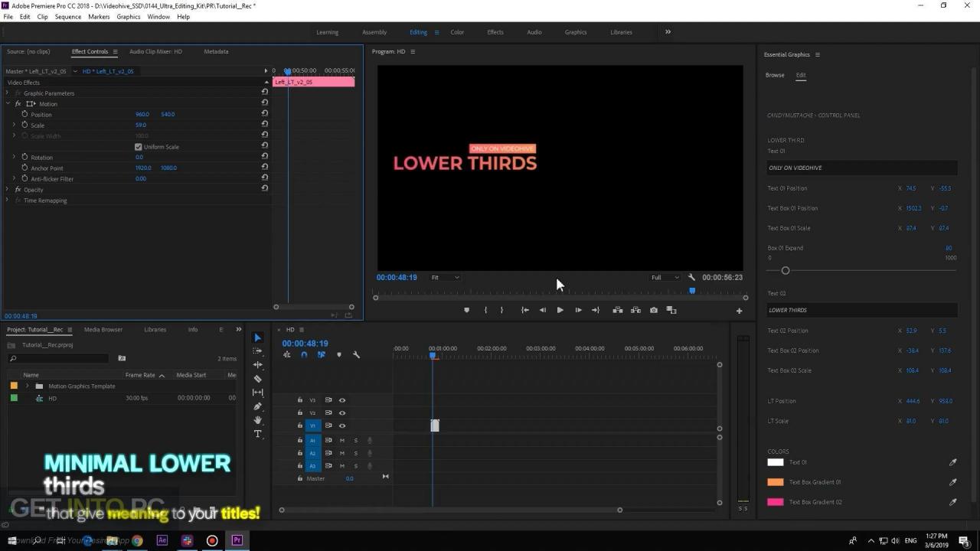The image size is (980, 551).
Task: Click Mark Out bracket button
Action: tap(501, 310)
